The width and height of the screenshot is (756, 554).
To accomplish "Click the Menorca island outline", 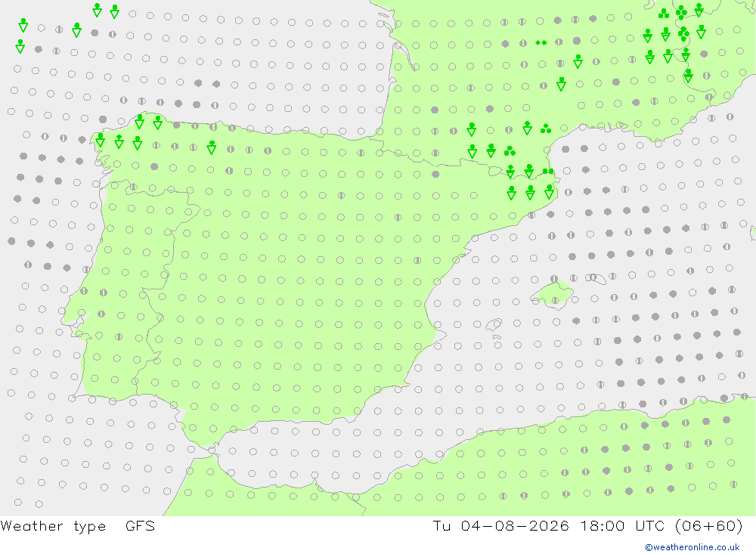I will (596, 277).
